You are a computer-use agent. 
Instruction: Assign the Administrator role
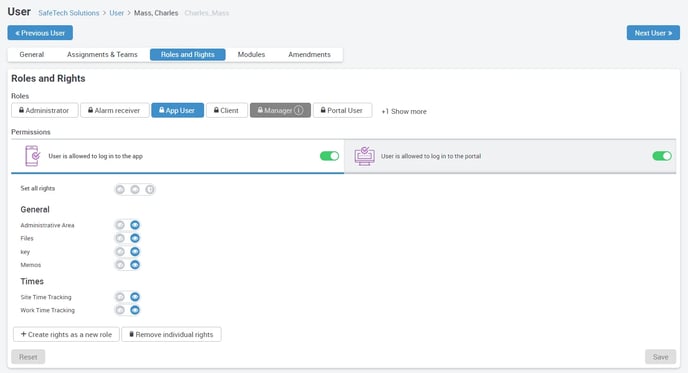coord(45,110)
